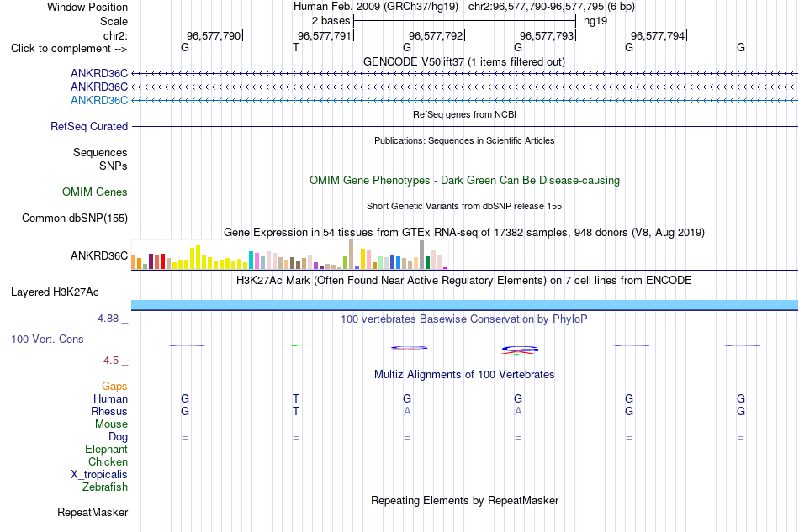Click the RepeatMasker track label
This screenshot has width=799, height=532.
pos(93,512)
